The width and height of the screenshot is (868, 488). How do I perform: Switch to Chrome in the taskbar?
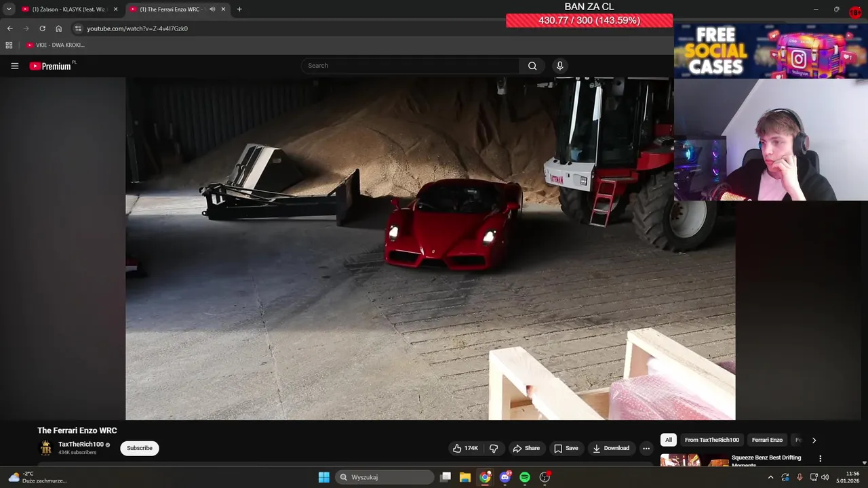pos(485,477)
